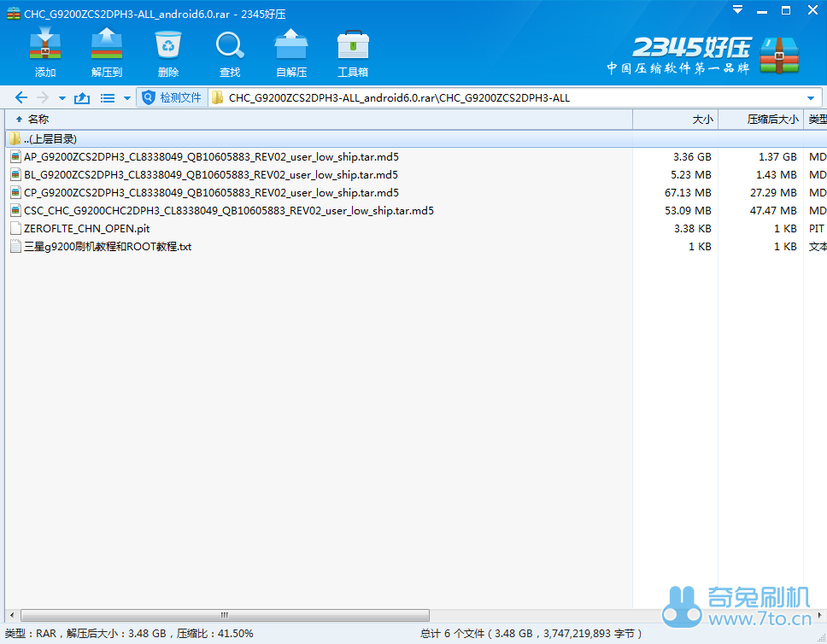Click the app icon in the title bar
Viewport: 827px width, 644px height.
pos(13,13)
